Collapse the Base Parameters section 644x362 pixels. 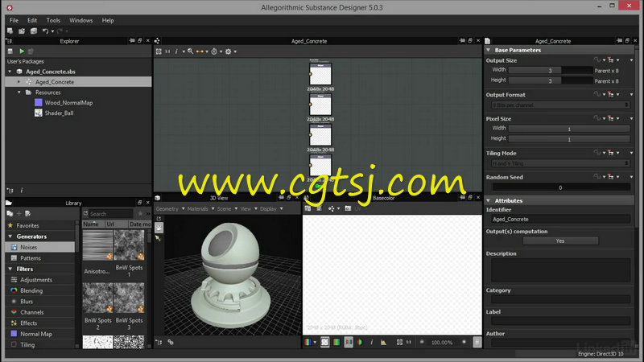click(x=489, y=50)
